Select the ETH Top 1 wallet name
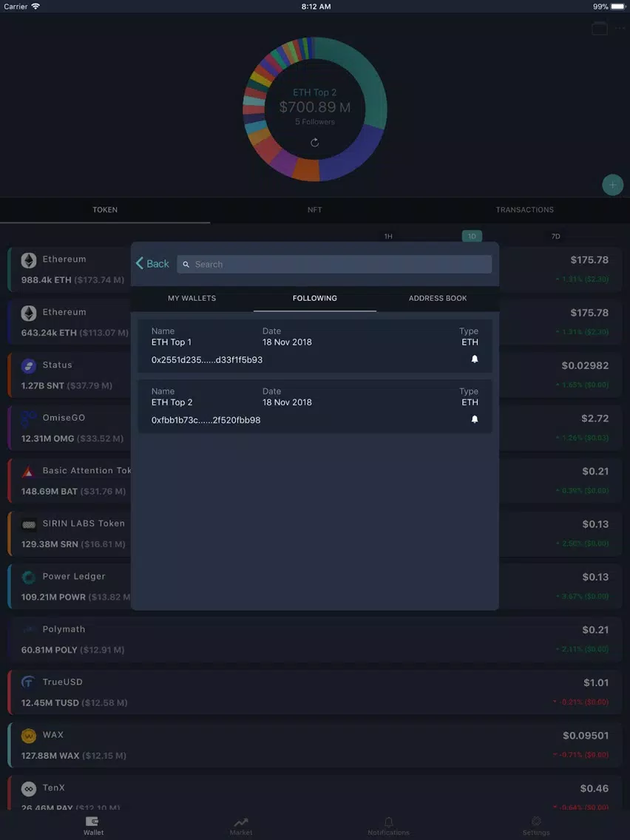The width and height of the screenshot is (630, 840). pyautogui.click(x=172, y=342)
